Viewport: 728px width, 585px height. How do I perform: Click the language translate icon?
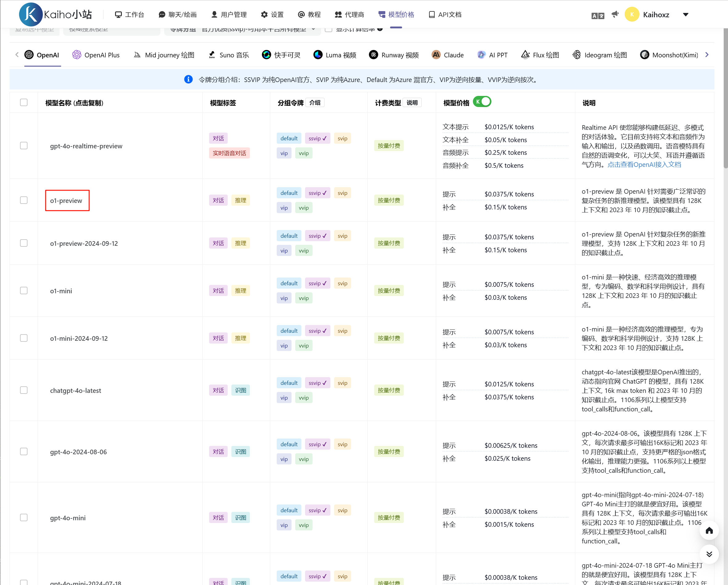[x=598, y=15]
